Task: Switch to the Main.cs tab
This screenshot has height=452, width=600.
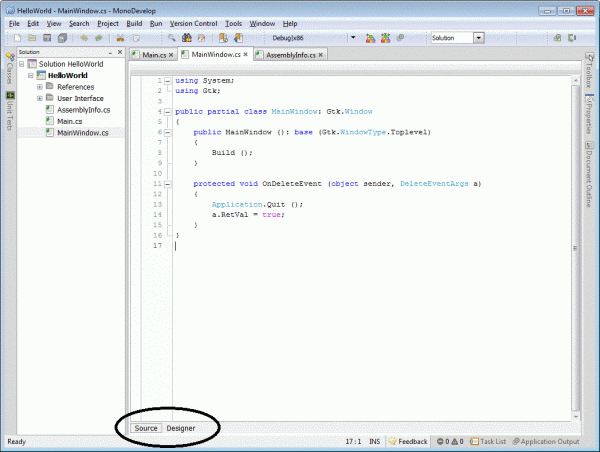Action: pos(154,55)
